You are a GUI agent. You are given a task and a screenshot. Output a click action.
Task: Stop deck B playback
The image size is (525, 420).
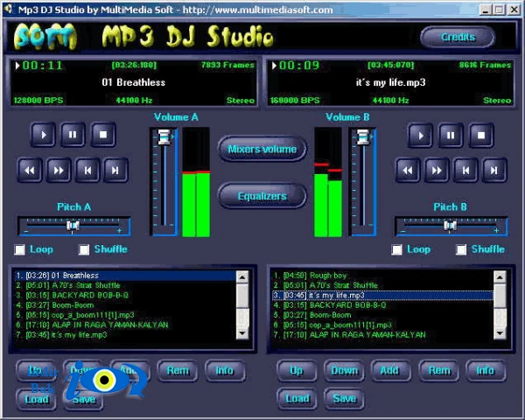[481, 136]
